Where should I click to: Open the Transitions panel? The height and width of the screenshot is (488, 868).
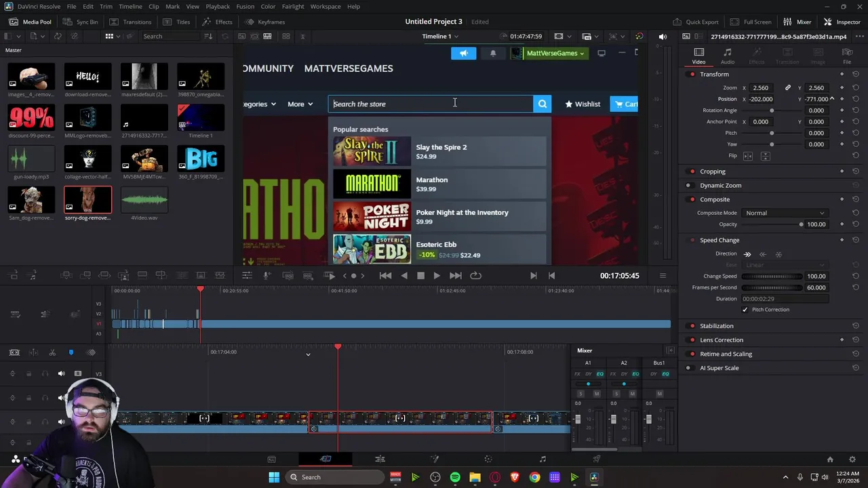(x=131, y=22)
